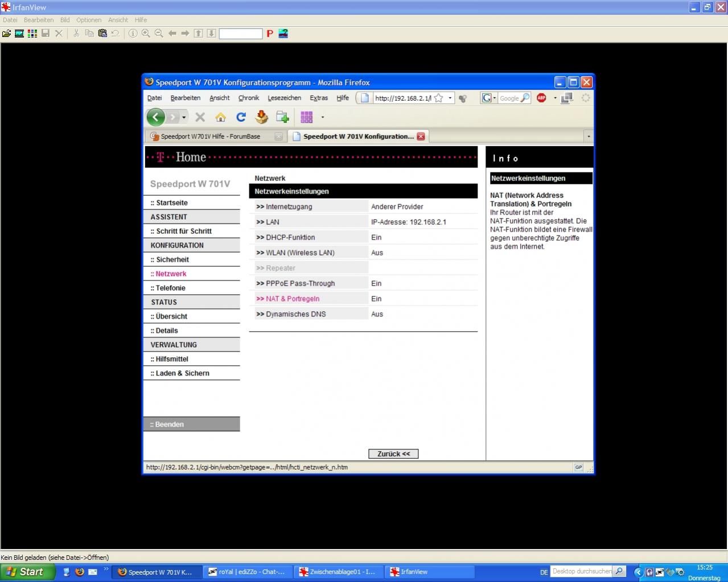728x582 pixels.
Task: Close the Speedport W 701V Konfiguration tab
Action: (421, 137)
